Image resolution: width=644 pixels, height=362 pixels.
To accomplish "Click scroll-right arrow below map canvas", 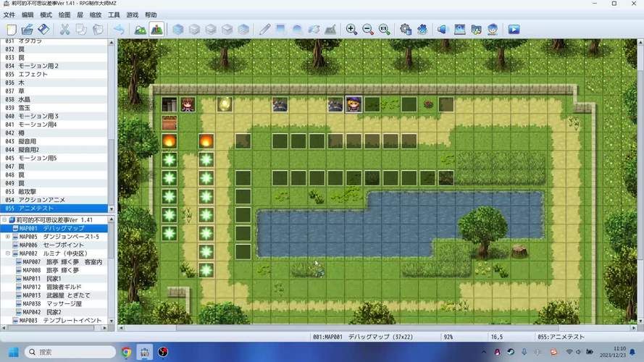I will coord(634,328).
